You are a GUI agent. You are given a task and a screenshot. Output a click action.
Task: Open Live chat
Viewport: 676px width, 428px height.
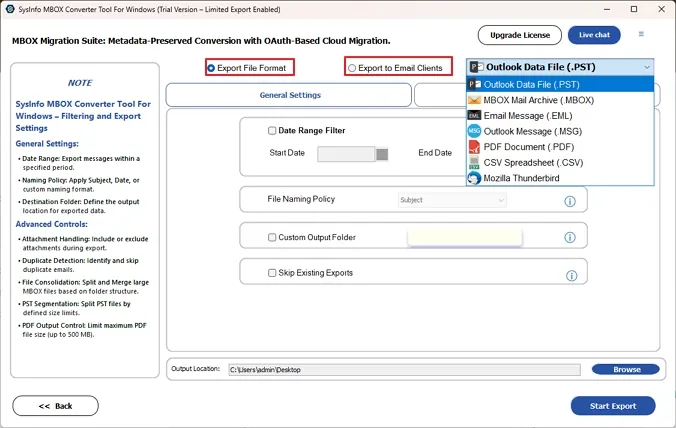click(594, 35)
